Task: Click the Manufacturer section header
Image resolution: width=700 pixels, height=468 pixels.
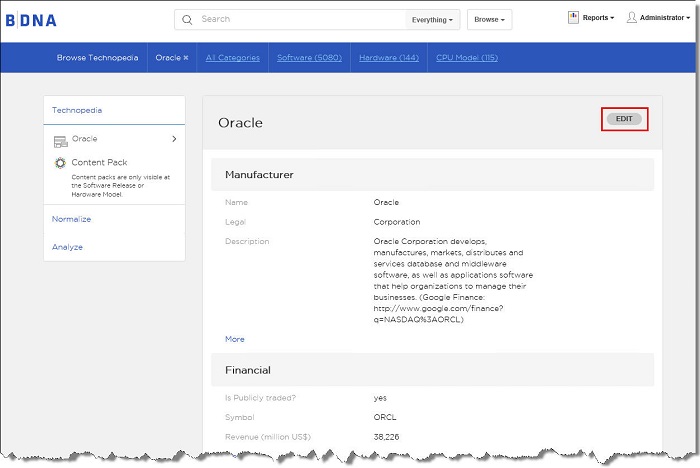Action: pos(432,175)
